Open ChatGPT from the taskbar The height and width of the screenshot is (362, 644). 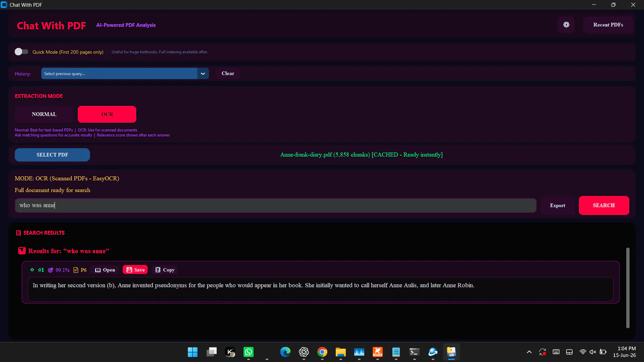pos(304,352)
